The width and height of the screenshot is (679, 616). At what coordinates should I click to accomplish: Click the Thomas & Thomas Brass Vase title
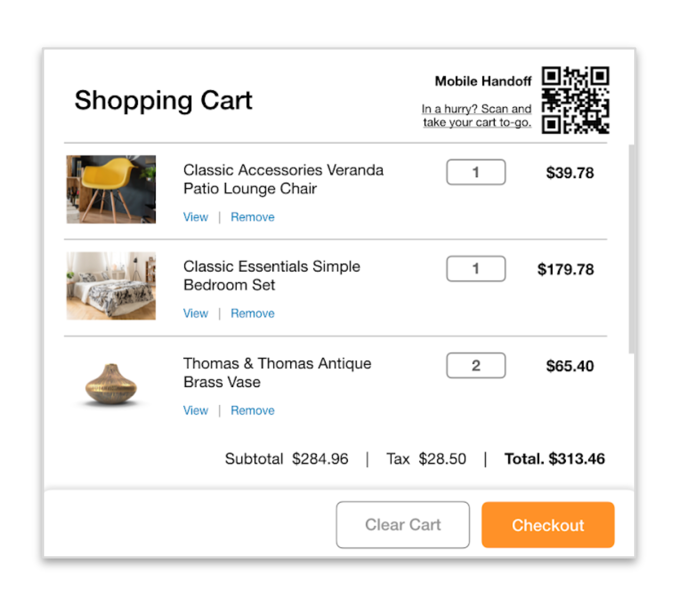(x=277, y=372)
